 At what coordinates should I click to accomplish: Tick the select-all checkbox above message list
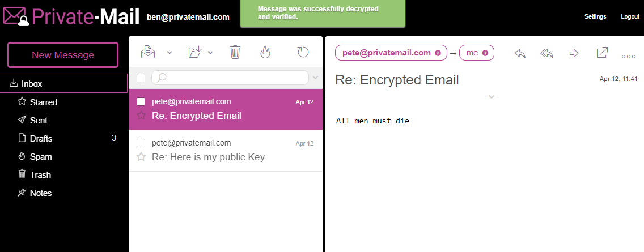[x=141, y=78]
